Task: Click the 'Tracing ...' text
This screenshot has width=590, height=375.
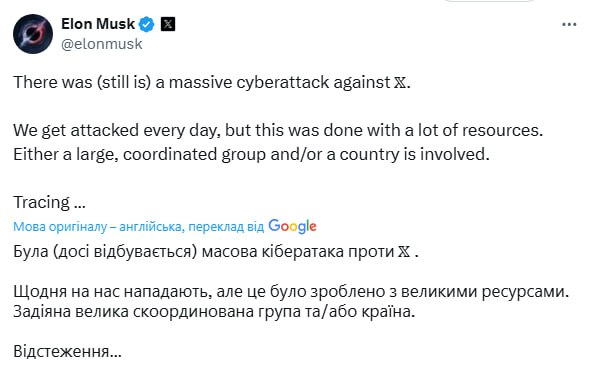Action: [x=50, y=203]
